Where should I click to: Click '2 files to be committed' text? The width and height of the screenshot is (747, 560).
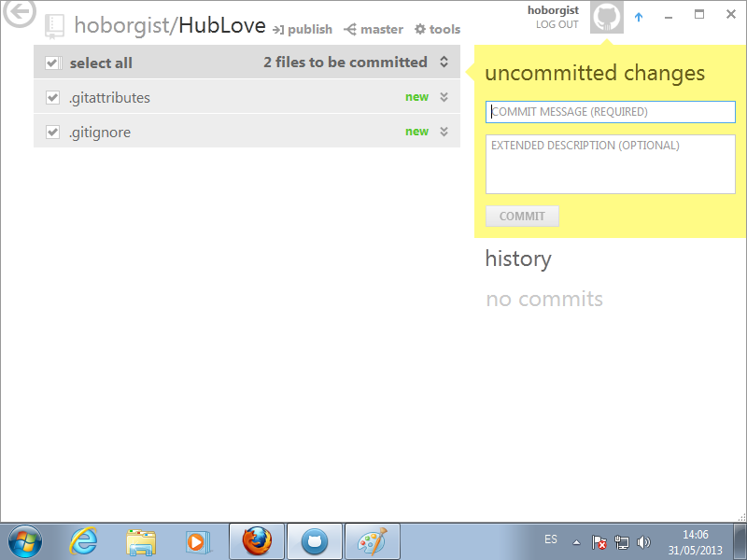[x=345, y=62]
